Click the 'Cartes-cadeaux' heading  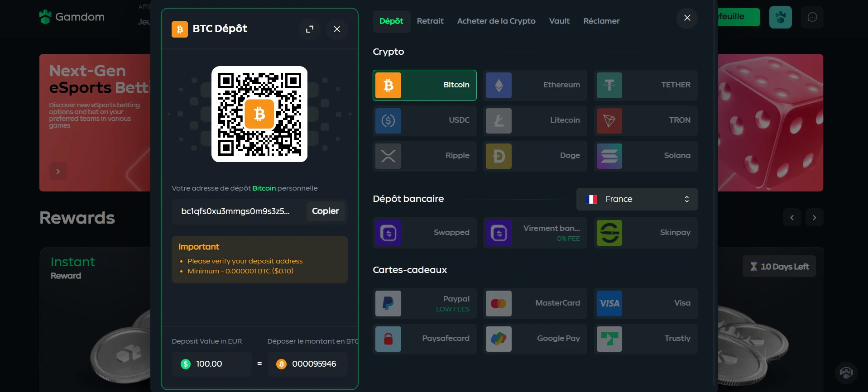(x=410, y=270)
